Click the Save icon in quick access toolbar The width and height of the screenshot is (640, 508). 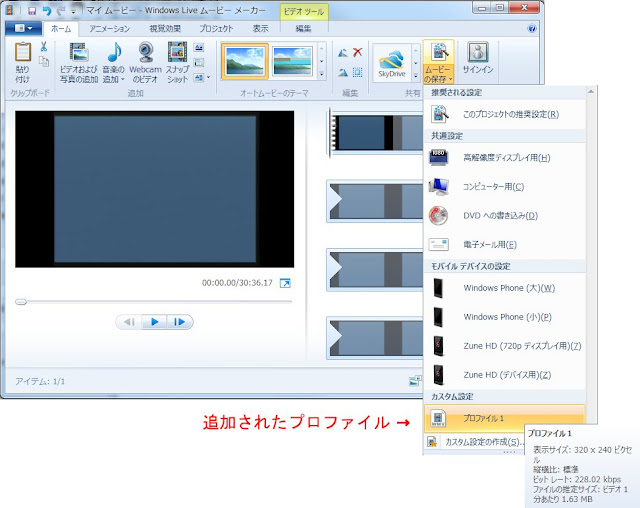click(32, 11)
